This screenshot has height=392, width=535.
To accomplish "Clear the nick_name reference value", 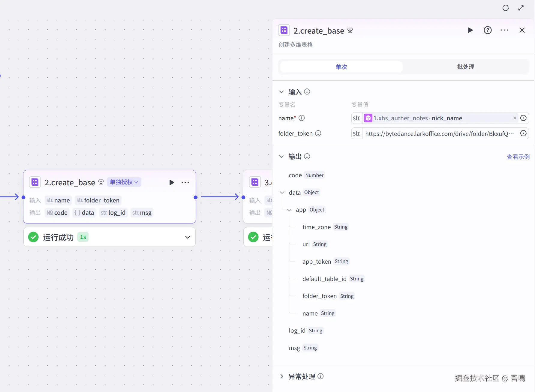I will 515,118.
